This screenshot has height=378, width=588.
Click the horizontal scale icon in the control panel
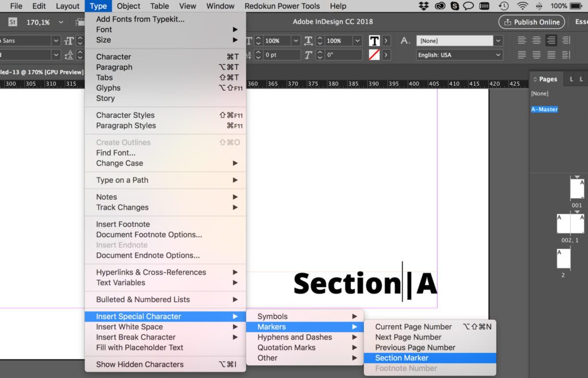point(308,41)
